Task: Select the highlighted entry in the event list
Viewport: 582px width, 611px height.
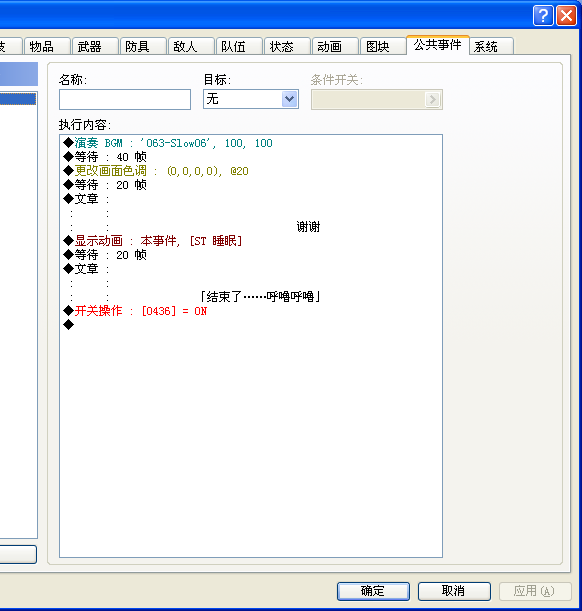Action: click(x=18, y=99)
